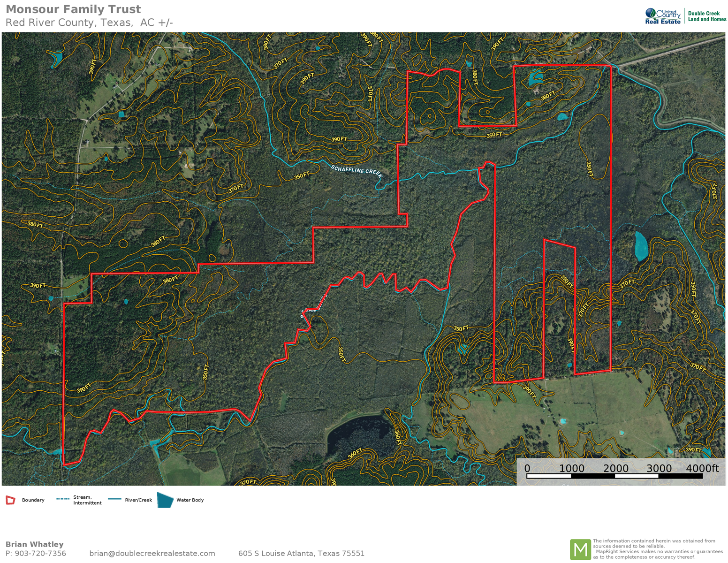
Task: Click the green MapRight M logo
Action: click(580, 549)
